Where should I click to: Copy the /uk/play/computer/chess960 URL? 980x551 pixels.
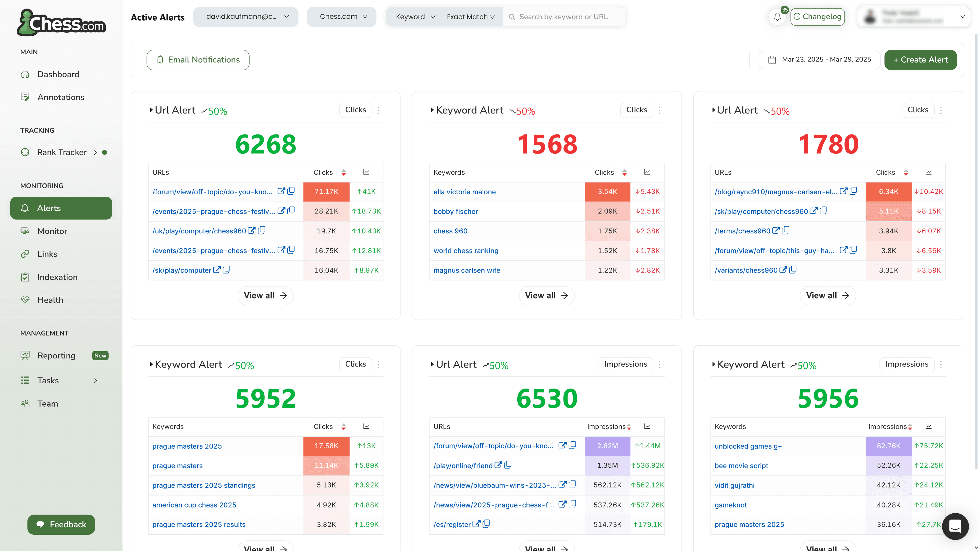click(x=262, y=230)
